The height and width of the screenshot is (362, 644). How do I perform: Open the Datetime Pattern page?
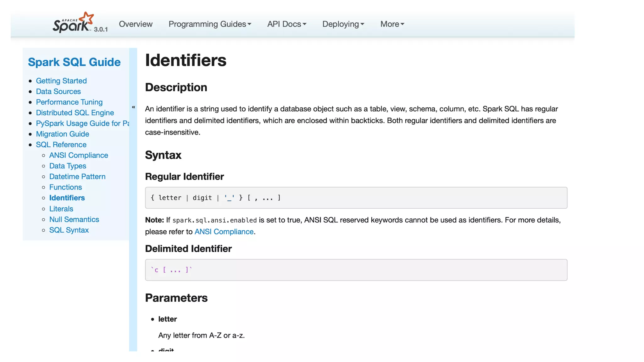click(77, 177)
